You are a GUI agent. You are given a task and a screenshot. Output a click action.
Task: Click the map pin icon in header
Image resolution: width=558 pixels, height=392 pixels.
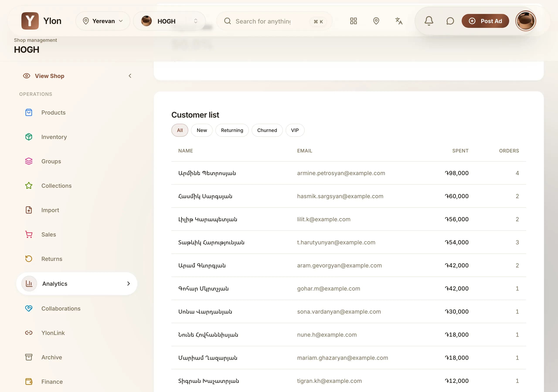(376, 21)
